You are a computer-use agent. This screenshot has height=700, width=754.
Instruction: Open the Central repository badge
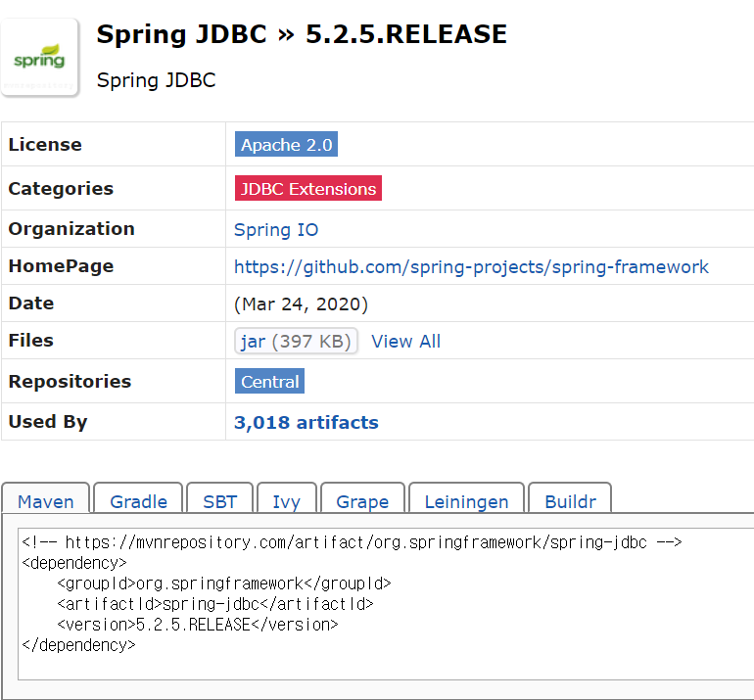click(x=269, y=381)
